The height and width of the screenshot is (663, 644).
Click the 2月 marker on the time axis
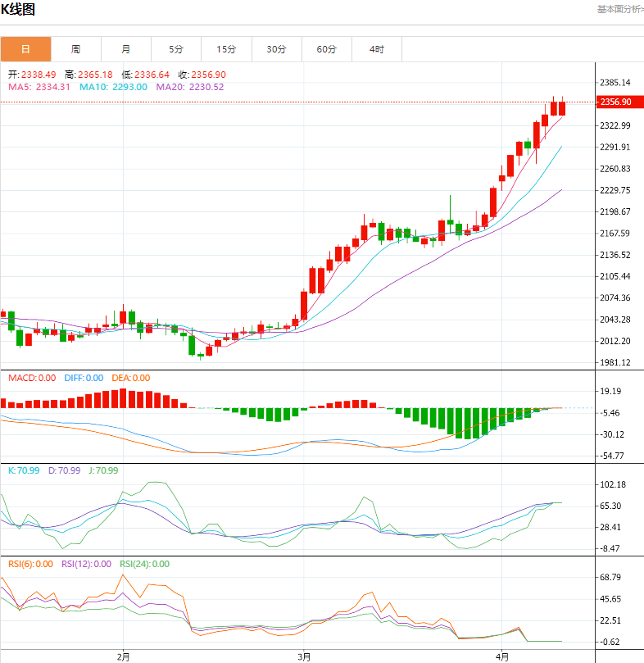point(123,656)
